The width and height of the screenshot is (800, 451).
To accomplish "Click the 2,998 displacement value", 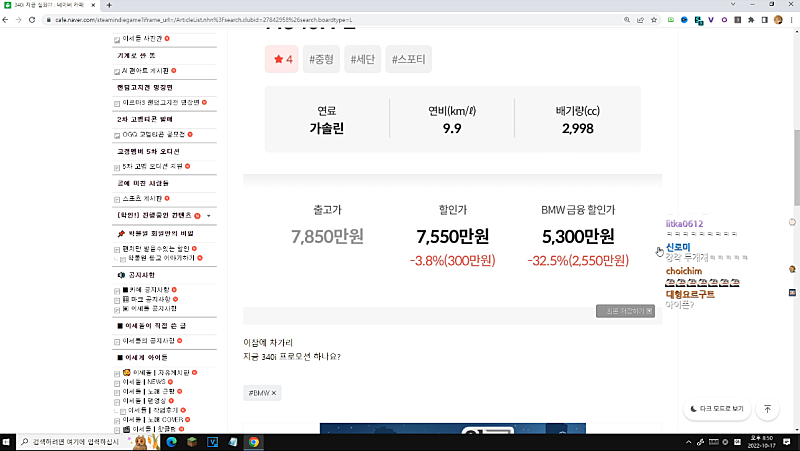I will (x=578, y=129).
